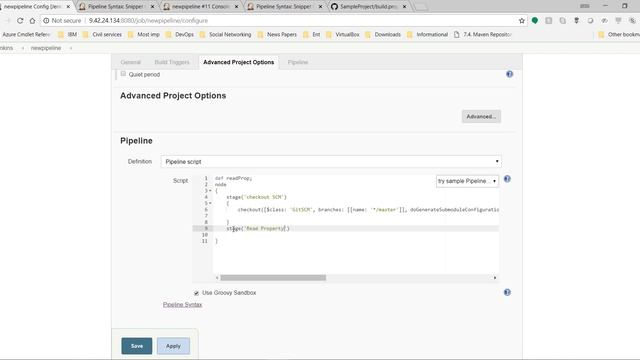The height and width of the screenshot is (360, 640).
Task: Click the script scrollbar left arrow
Action: [x=217, y=278]
